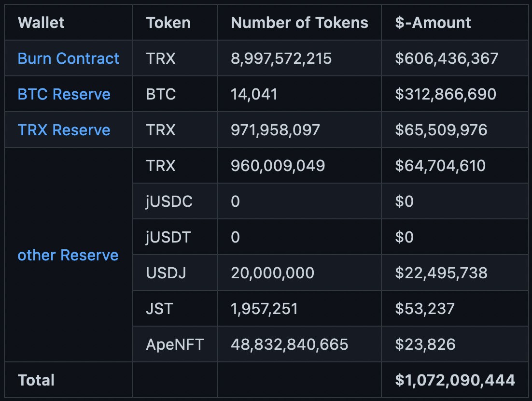The height and width of the screenshot is (401, 532).
Task: Open the TRX Reserve wallet link
Action: 64,130
